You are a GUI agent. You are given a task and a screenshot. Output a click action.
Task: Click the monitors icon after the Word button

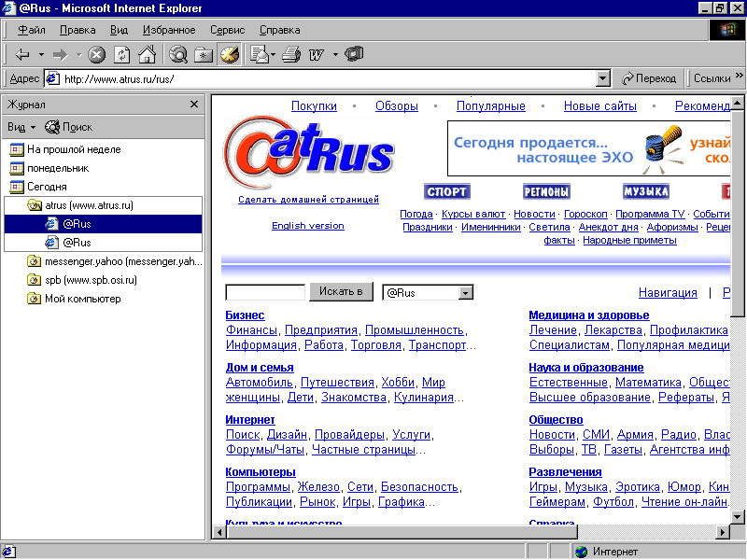tap(355, 54)
